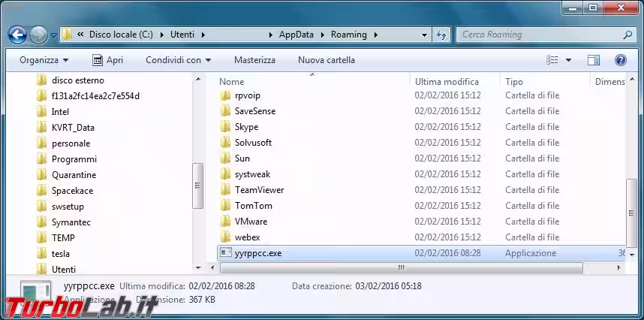The width and height of the screenshot is (644, 320).
Task: Select the yyrppcc.exe application file
Action: pyautogui.click(x=258, y=253)
